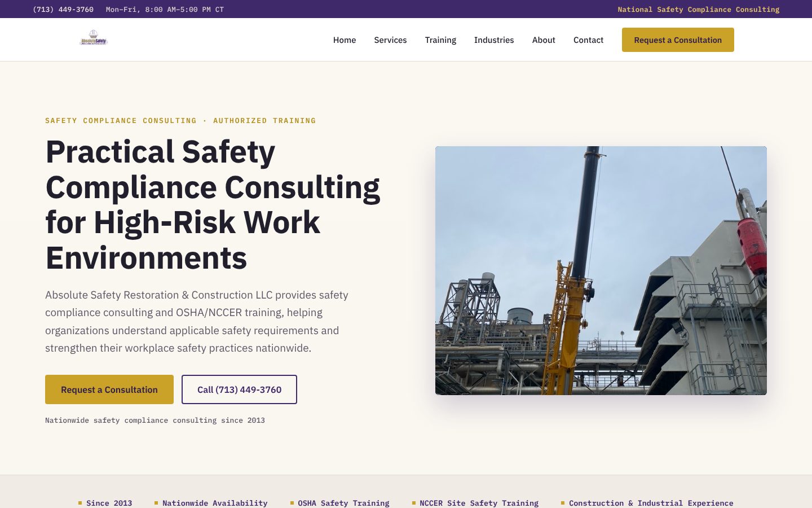Open the industrial crane hero photo
Image resolution: width=812 pixels, height=508 pixels.
601,270
